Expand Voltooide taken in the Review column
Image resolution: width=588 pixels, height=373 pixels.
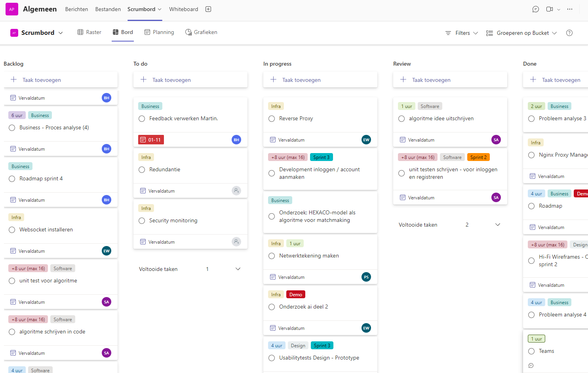click(498, 225)
